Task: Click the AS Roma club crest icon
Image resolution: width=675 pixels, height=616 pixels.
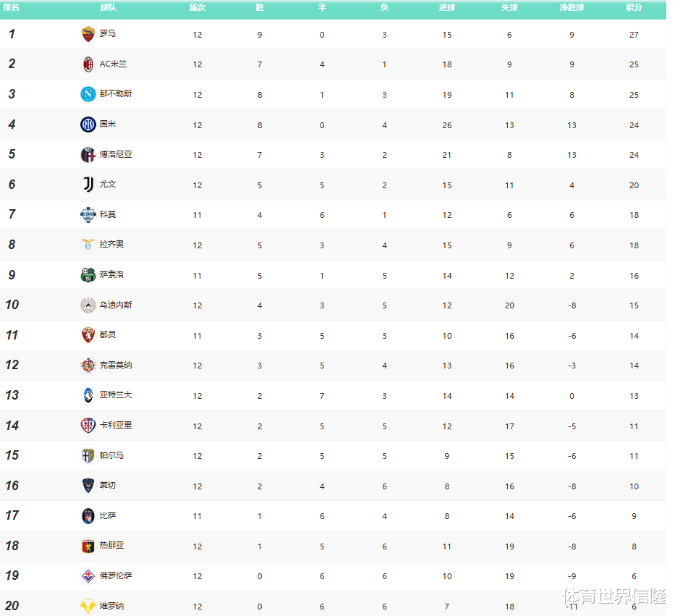Action: 88,34
